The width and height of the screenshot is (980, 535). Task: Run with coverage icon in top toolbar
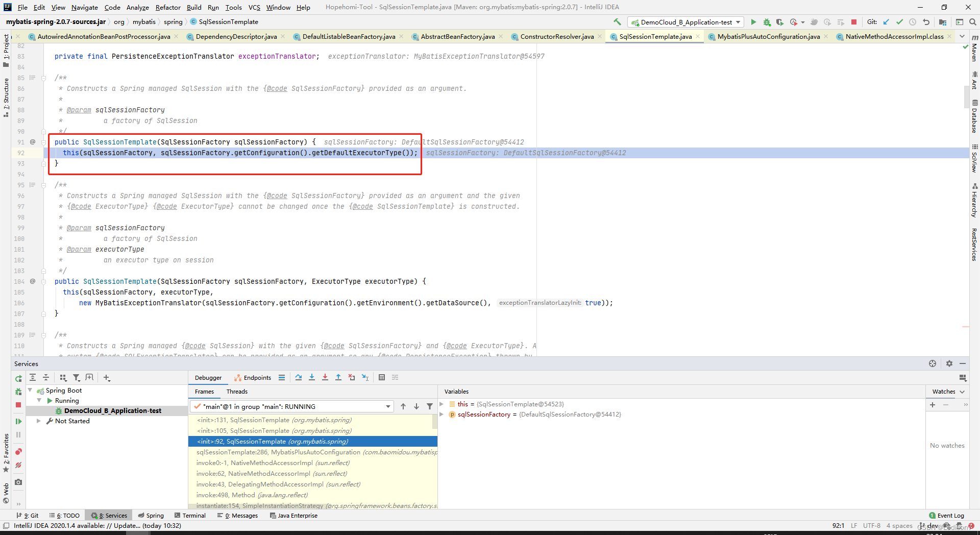779,22
